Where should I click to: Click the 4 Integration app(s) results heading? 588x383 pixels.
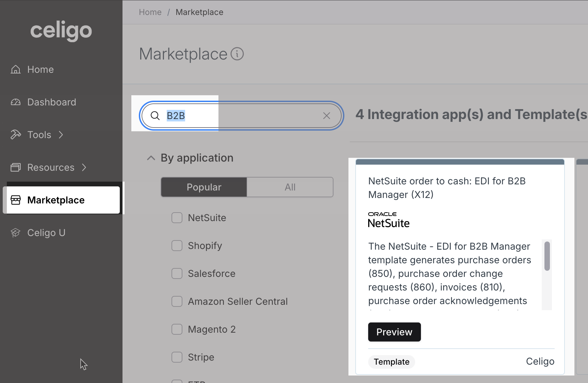tap(471, 114)
